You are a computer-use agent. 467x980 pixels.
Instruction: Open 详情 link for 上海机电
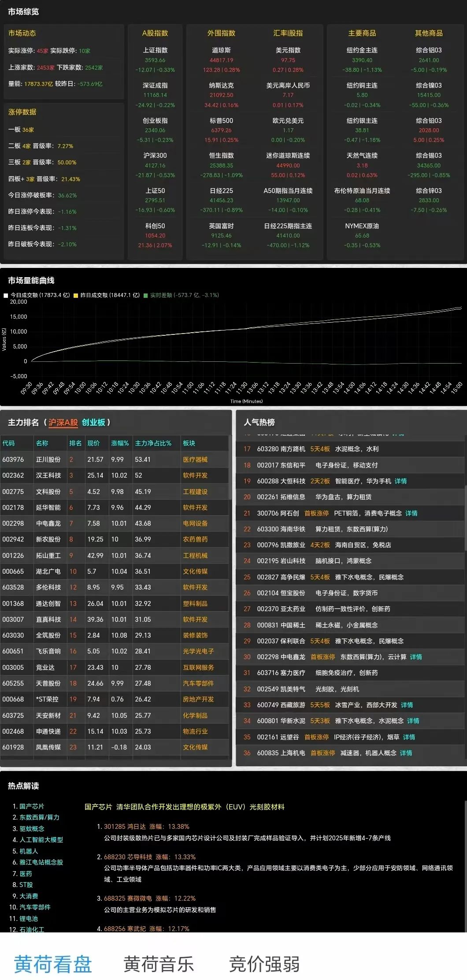tap(406, 753)
